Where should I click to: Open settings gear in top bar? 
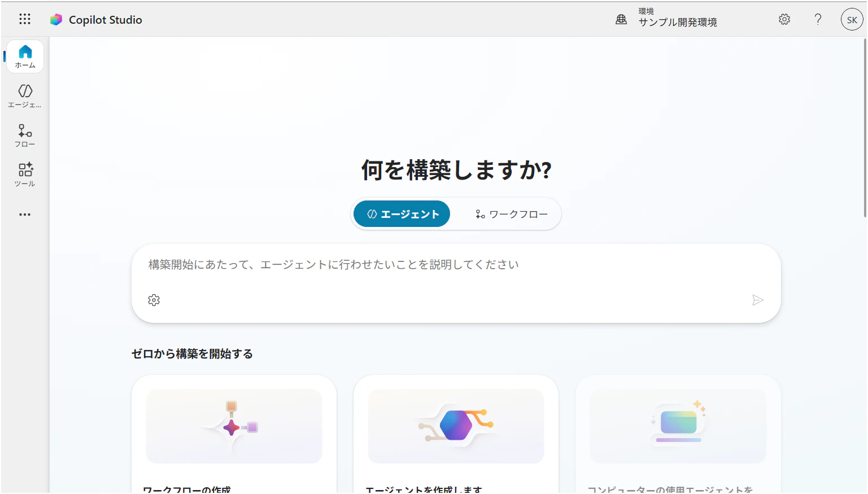click(x=784, y=19)
